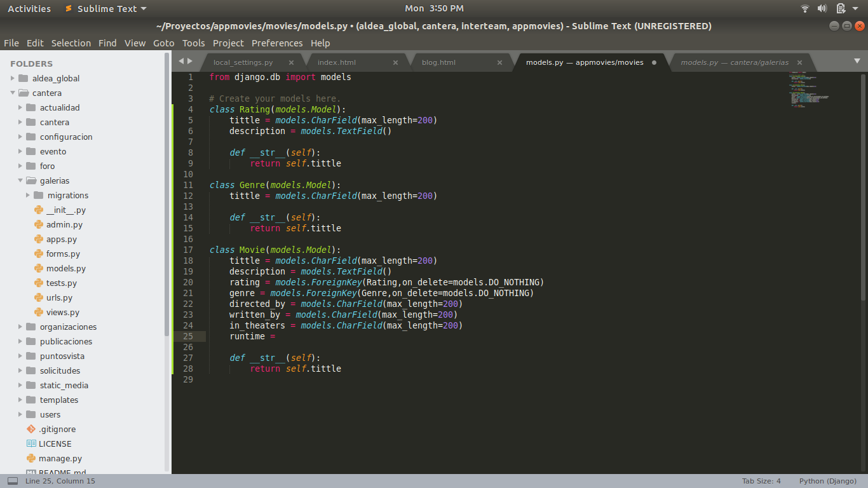868x488 pixels.
Task: Toggle side bar via status bar panel icon
Action: [13, 481]
